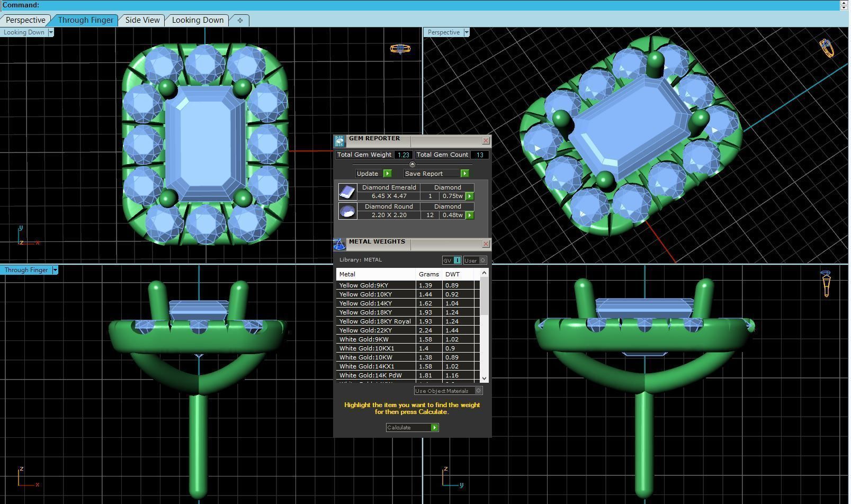Click green arrow in Diamond Round row
This screenshot has width=851, height=504.
point(470,215)
